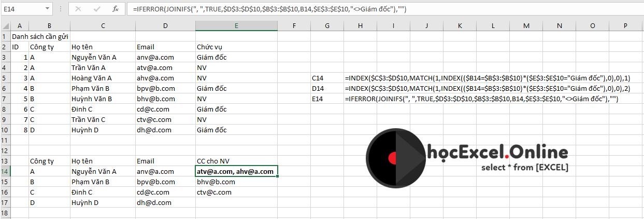Click cell containing bhv@b.com in row 15
644x219 pixels.
click(x=216, y=182)
